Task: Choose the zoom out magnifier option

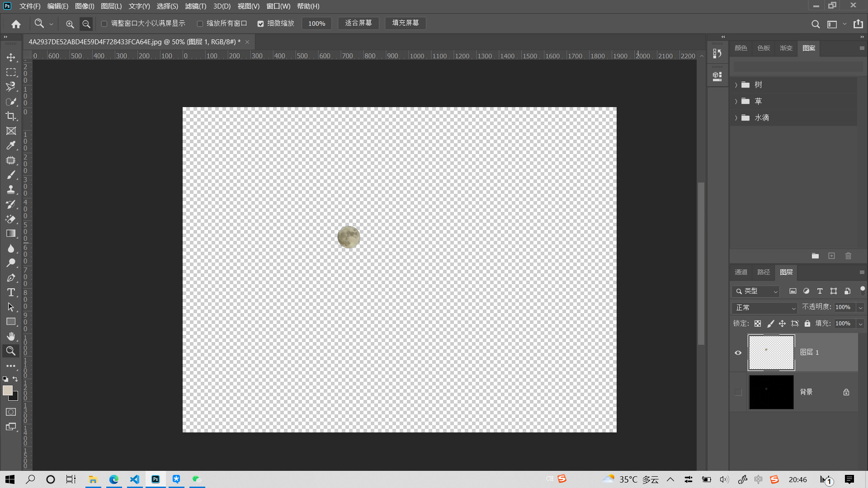Action: (x=86, y=24)
